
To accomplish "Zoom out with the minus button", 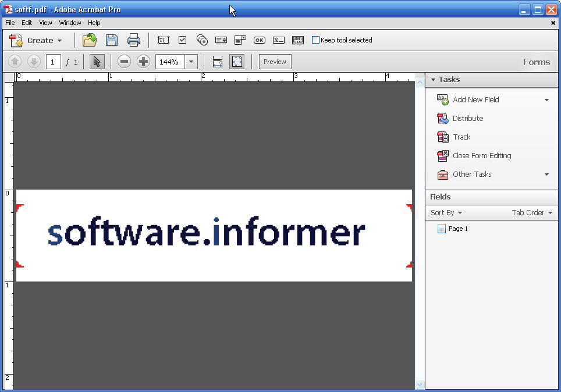I will tap(124, 62).
